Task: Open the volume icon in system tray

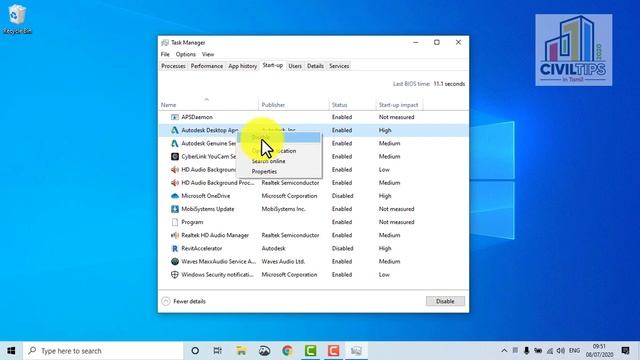Action: [x=561, y=351]
